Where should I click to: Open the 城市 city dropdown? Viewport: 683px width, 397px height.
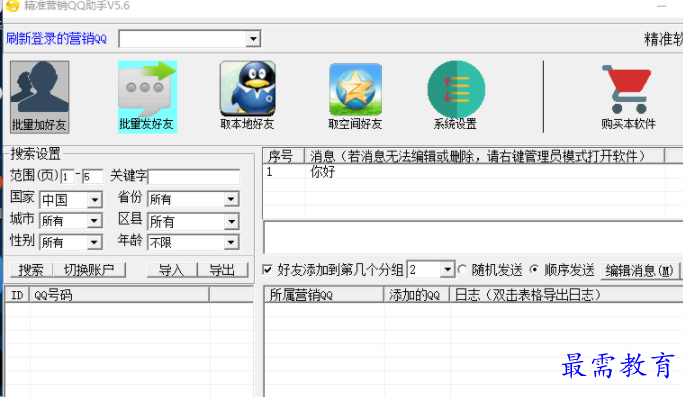[94, 221]
